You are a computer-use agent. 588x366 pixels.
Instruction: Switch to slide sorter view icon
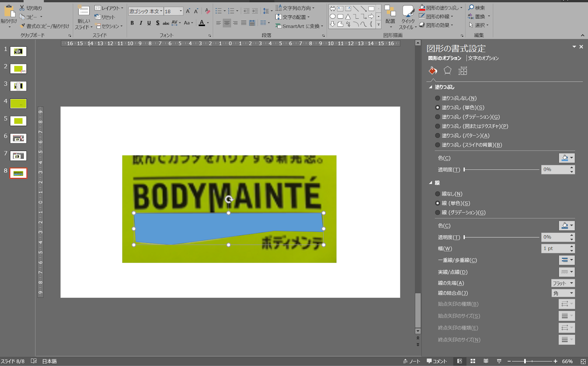(x=473, y=361)
